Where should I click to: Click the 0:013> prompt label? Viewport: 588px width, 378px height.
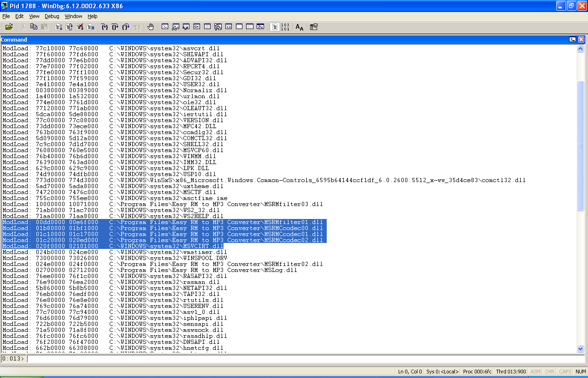(x=13, y=359)
